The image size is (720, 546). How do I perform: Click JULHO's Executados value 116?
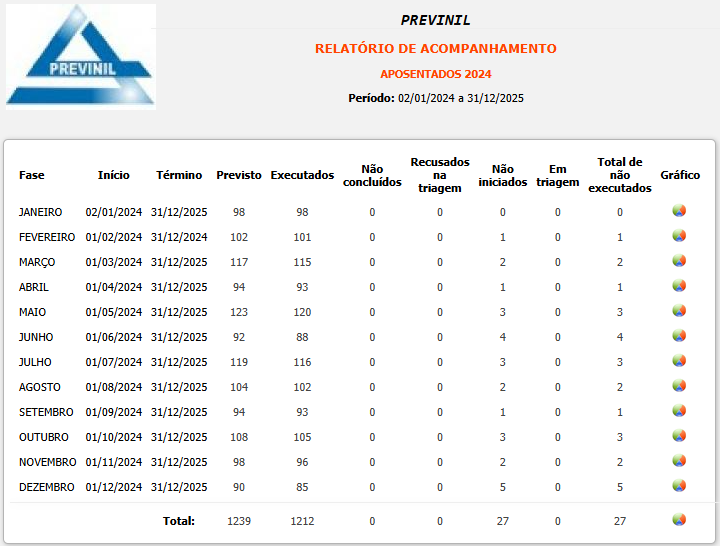coord(302,362)
